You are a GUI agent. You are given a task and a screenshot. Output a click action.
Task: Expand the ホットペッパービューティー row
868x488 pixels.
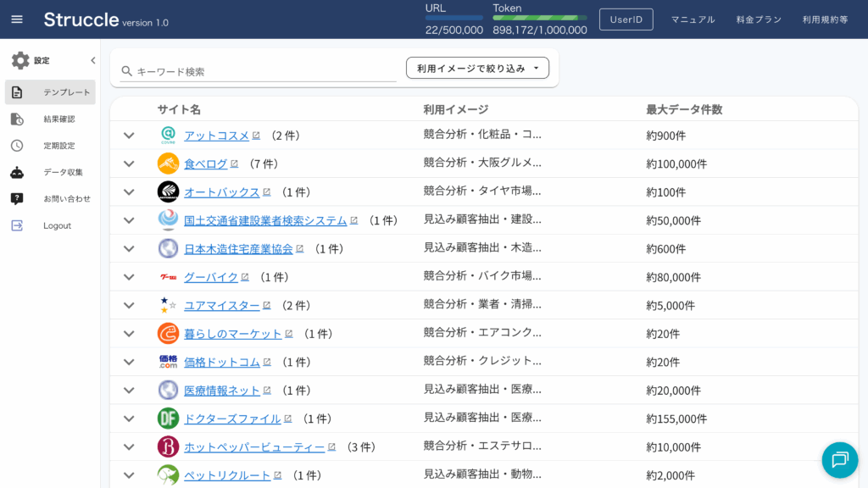(x=129, y=446)
